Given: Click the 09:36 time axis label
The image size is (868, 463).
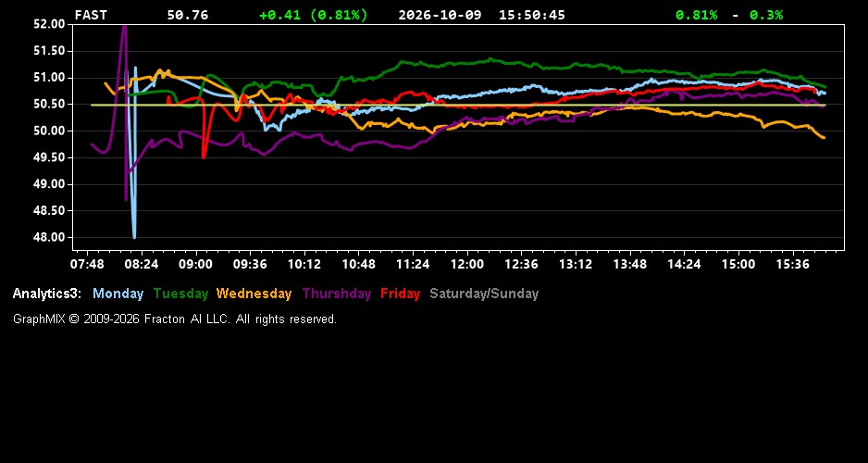Looking at the screenshot, I should [x=250, y=264].
